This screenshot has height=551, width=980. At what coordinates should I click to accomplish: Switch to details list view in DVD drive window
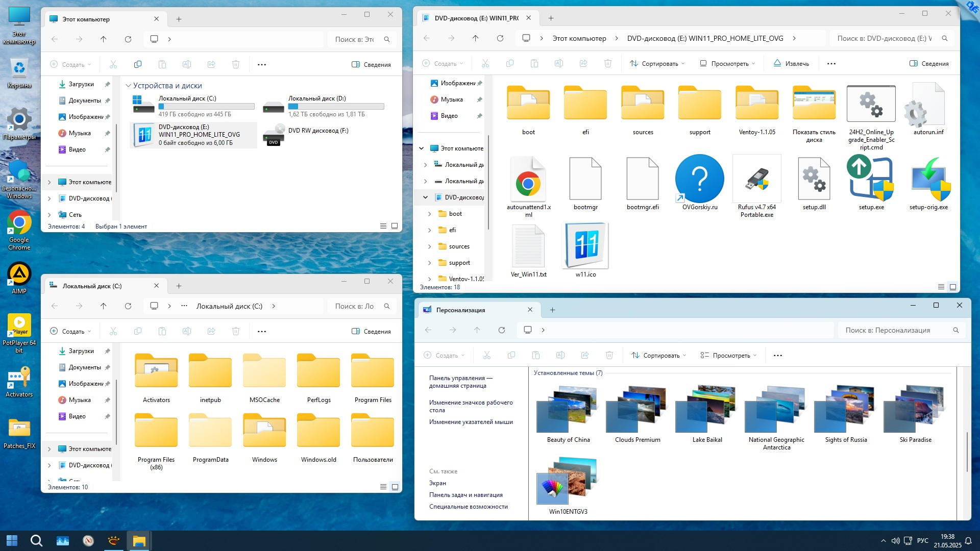pos(941,287)
